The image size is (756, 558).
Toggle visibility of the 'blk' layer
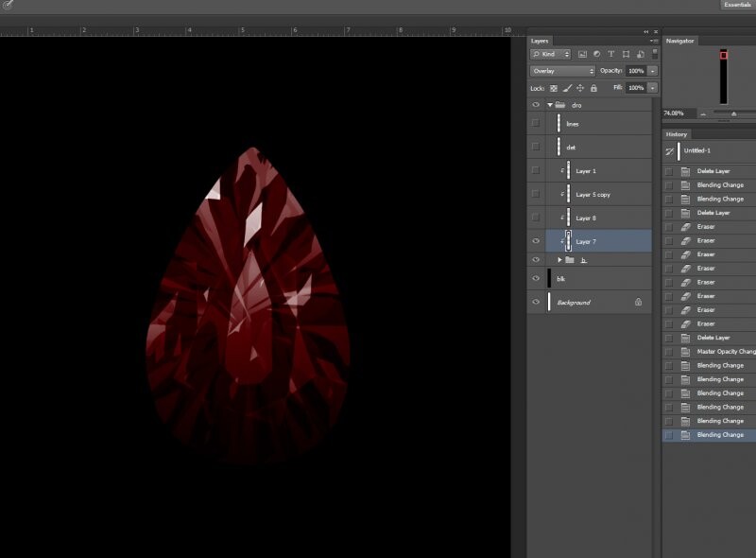coord(536,279)
